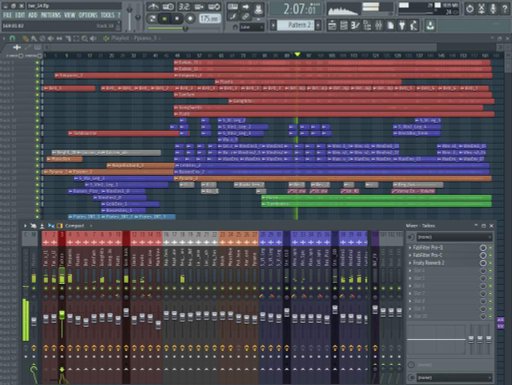Click the magnet snap icon in playlist

[x=12, y=39]
